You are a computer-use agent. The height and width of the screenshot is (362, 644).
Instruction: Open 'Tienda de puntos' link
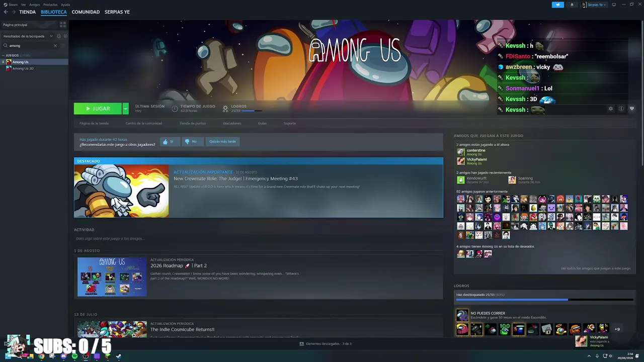click(x=193, y=123)
